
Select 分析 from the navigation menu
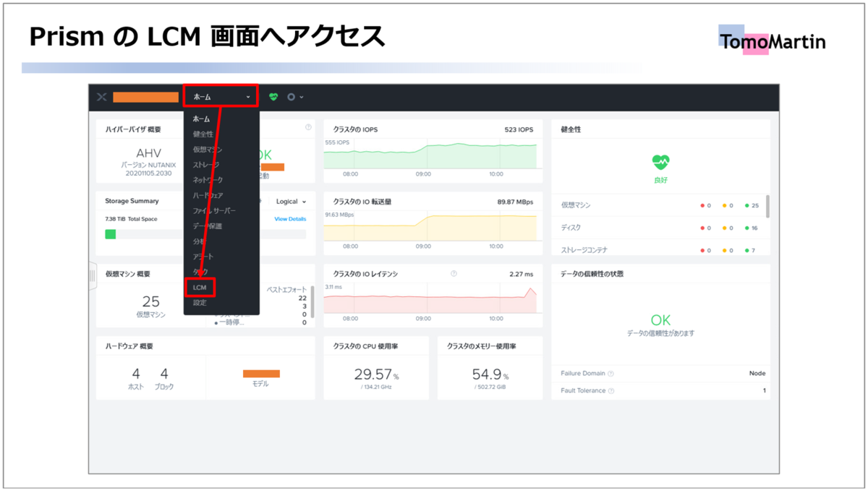[x=199, y=241]
